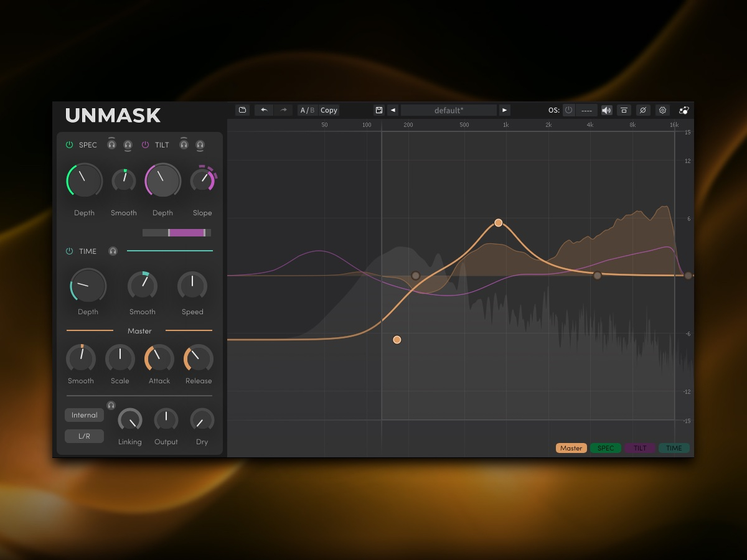The image size is (747, 560).
Task: Click the TIME Smooth knob
Action: point(143,286)
